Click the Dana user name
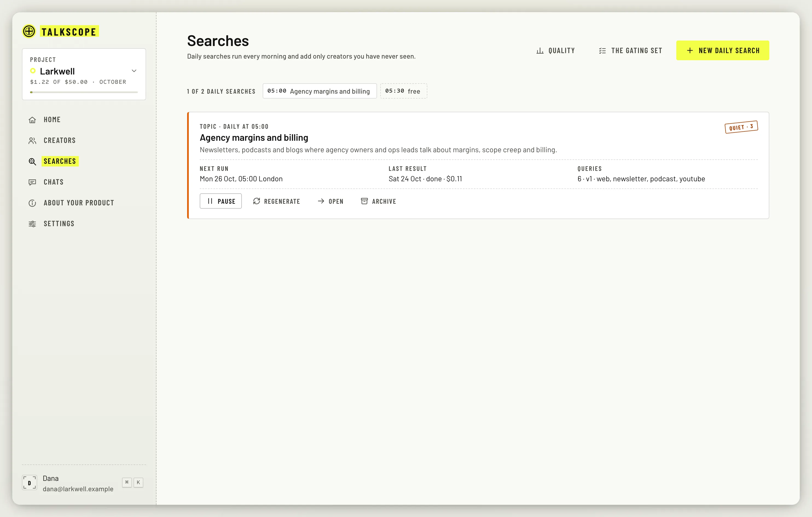 coord(51,479)
